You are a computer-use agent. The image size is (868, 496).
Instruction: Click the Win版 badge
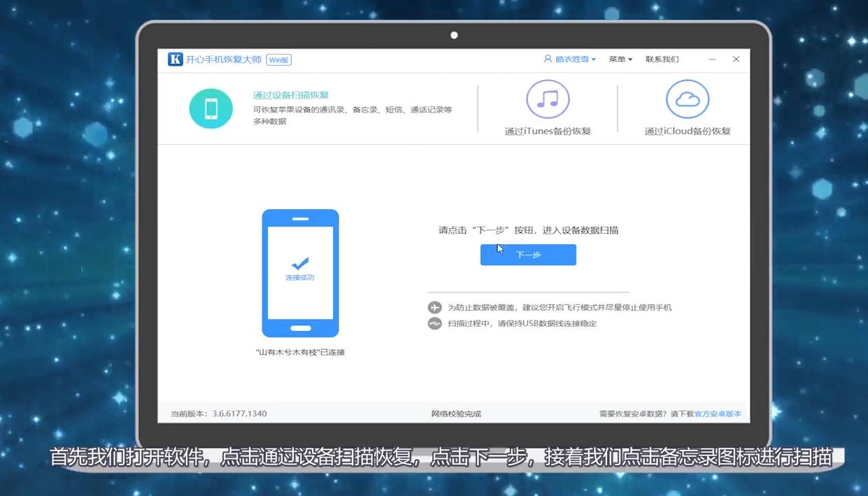point(279,59)
